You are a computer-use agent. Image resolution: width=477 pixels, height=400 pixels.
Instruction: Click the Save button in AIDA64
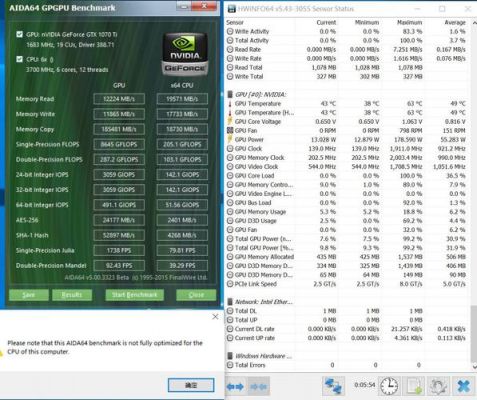(x=29, y=295)
